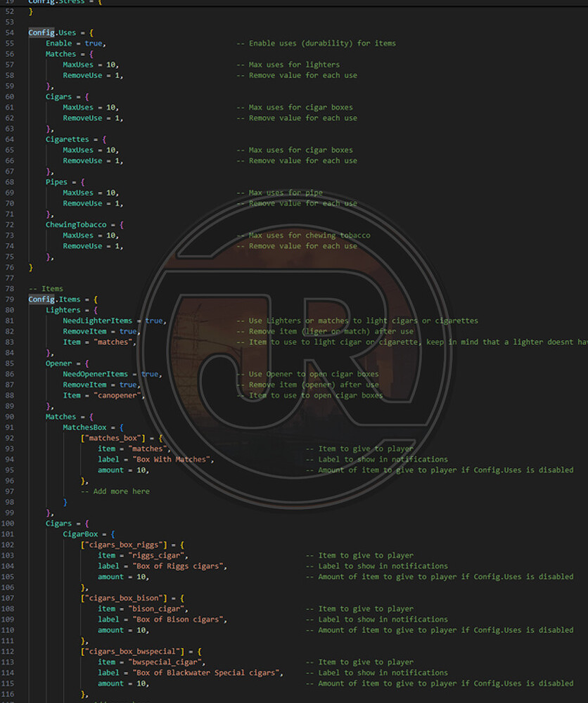Click the Matches table name on line 56
The width and height of the screenshot is (588, 703).
point(60,54)
